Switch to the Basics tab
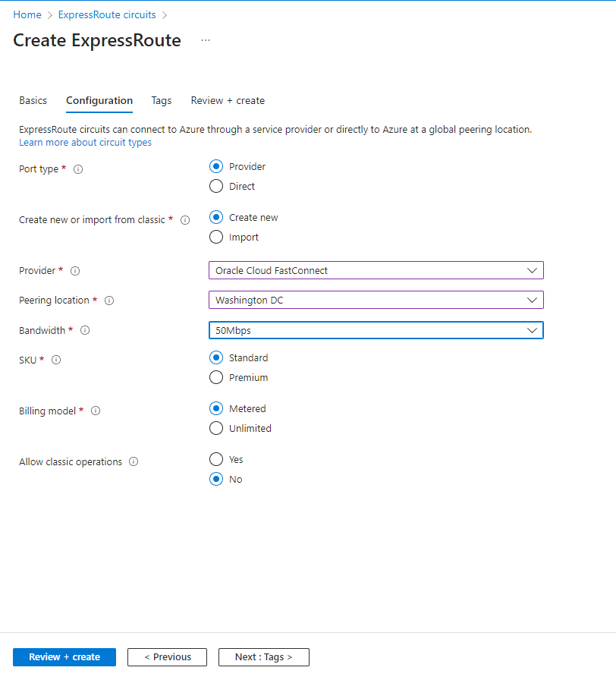This screenshot has width=616, height=680. coord(33,100)
